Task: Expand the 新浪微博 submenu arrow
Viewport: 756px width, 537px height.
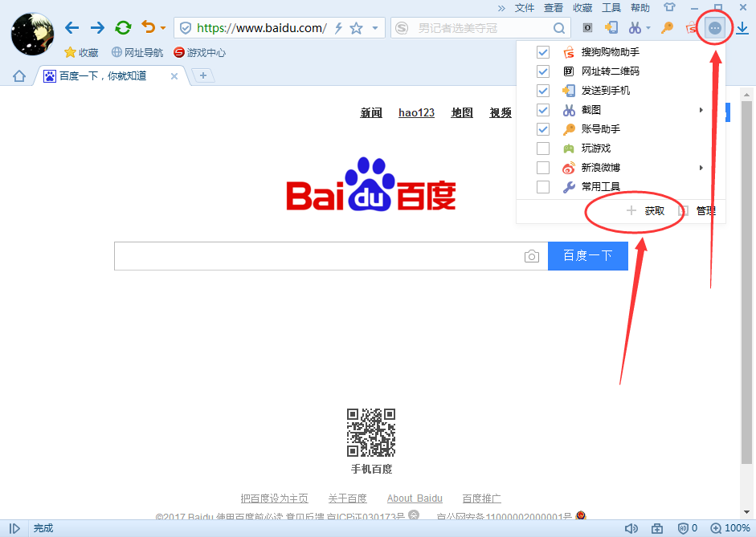Action: click(701, 167)
